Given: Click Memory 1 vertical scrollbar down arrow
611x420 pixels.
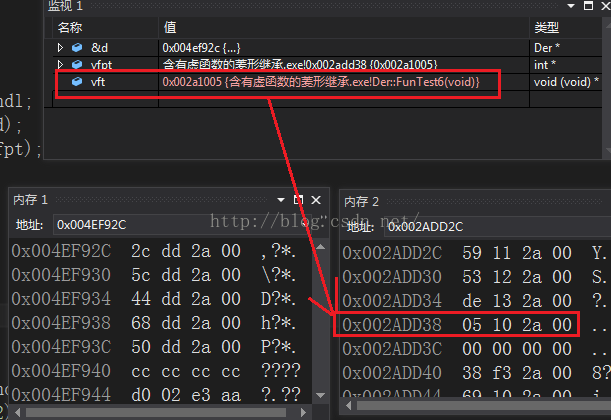Looking at the screenshot, I should [320, 395].
